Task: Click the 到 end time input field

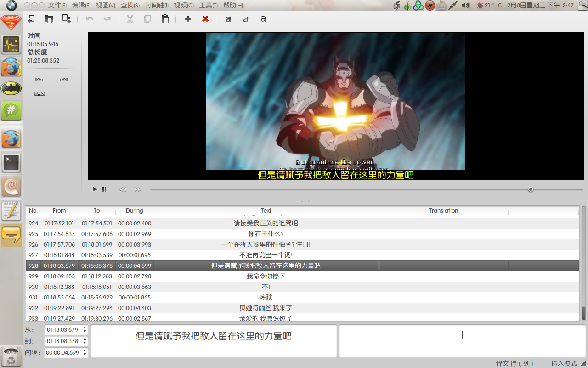Action: pyautogui.click(x=62, y=341)
